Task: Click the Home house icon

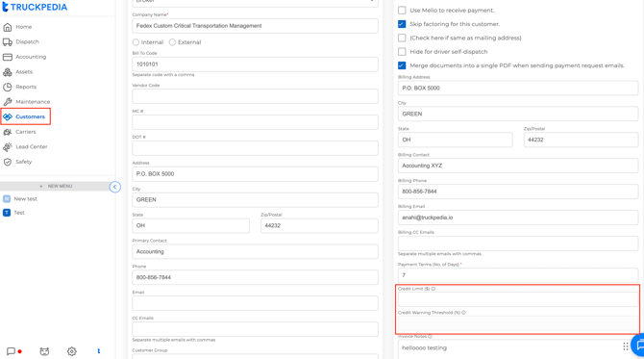Action: pyautogui.click(x=8, y=27)
